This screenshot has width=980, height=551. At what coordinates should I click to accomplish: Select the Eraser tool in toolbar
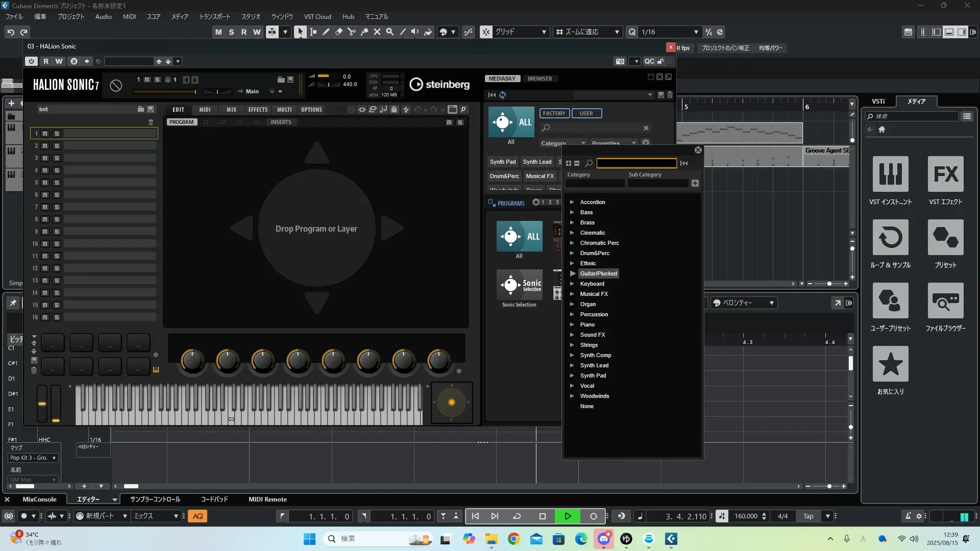338,32
